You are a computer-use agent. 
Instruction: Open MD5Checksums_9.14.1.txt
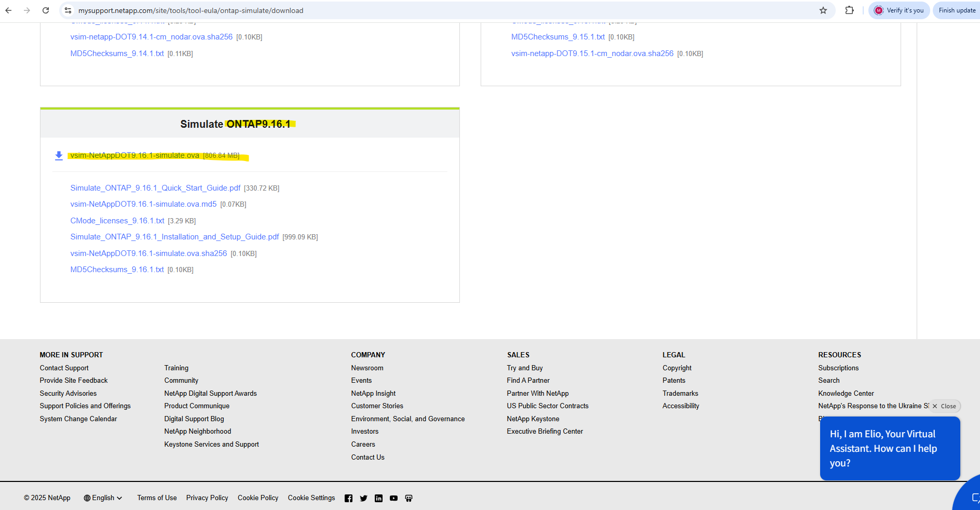(117, 53)
